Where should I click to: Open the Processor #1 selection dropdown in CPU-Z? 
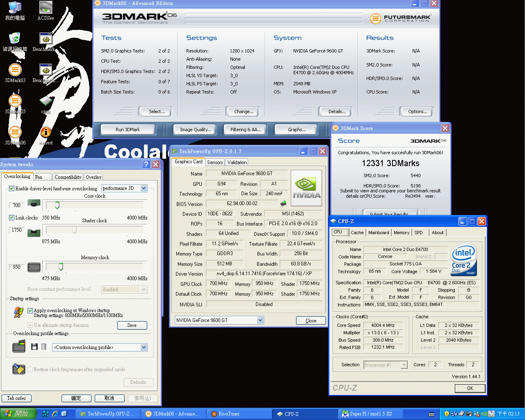tap(386, 365)
